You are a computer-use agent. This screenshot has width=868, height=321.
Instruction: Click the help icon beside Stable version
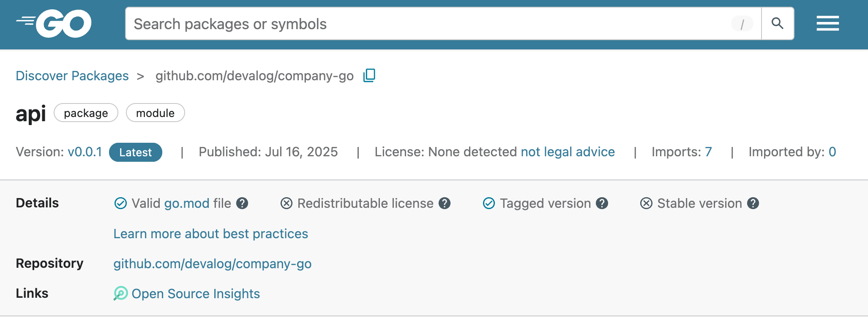coord(753,204)
